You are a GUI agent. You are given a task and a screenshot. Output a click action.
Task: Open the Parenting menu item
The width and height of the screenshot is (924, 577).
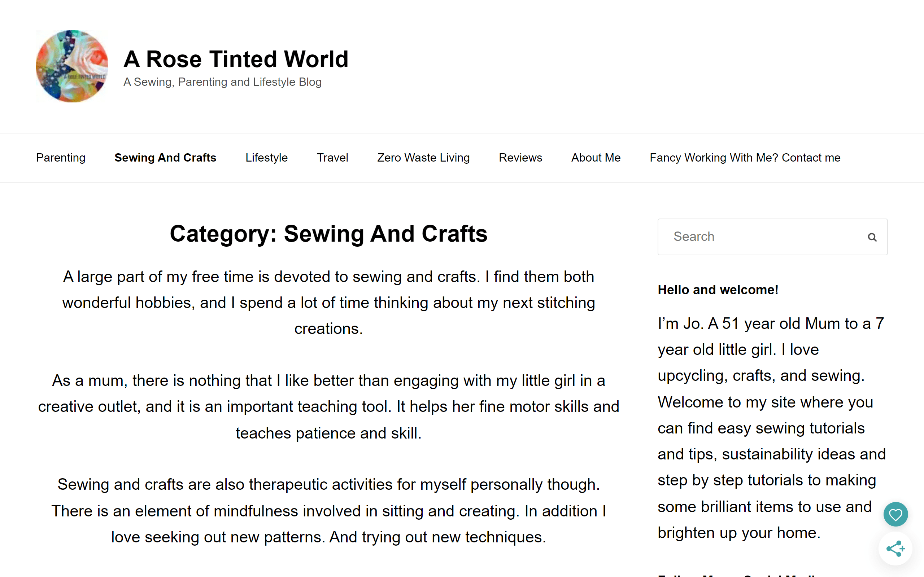61,158
